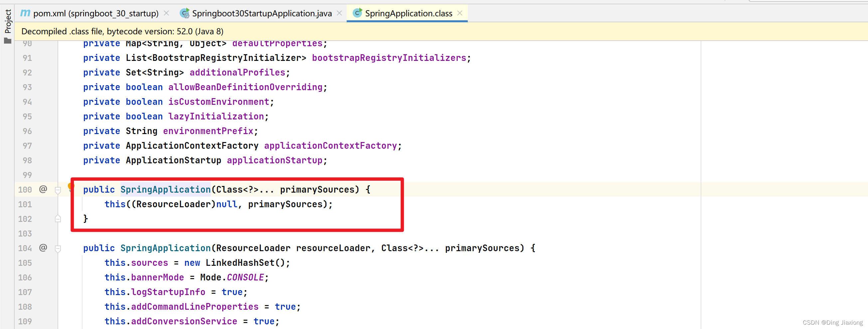The height and width of the screenshot is (329, 868).
Task: Click the bootstrapRegistryInitializers field name
Action: click(x=389, y=58)
